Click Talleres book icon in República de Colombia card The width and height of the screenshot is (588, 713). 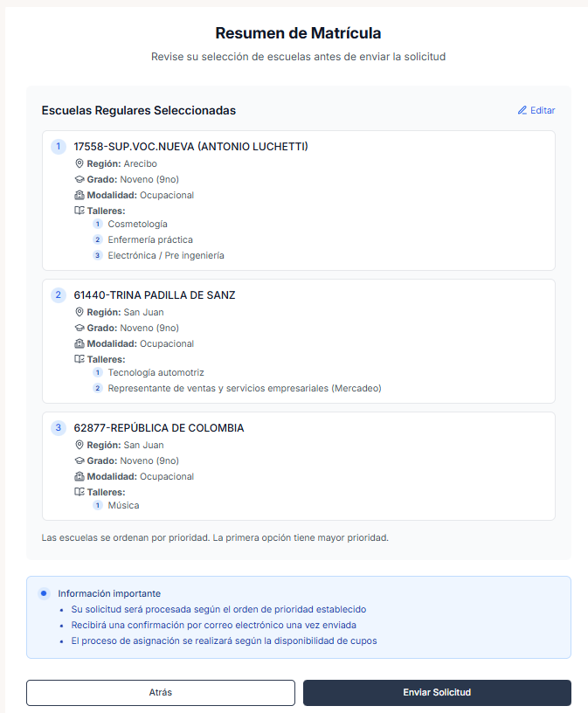[x=80, y=492]
